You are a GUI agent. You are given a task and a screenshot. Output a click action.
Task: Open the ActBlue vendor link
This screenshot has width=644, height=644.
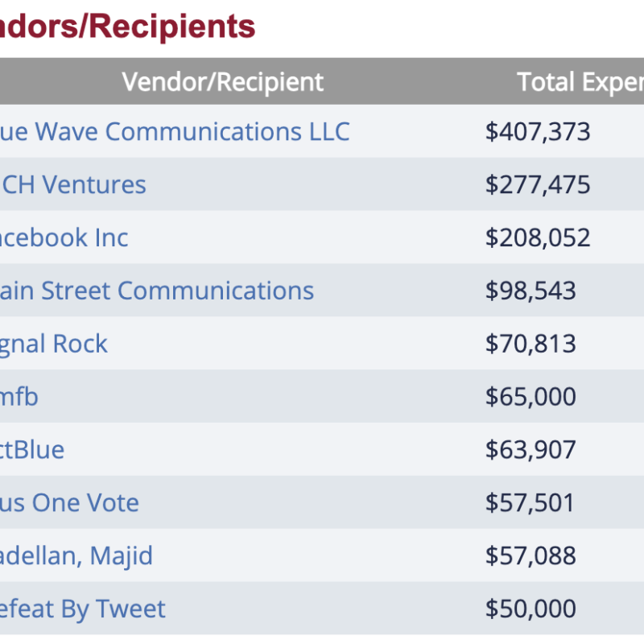32,449
